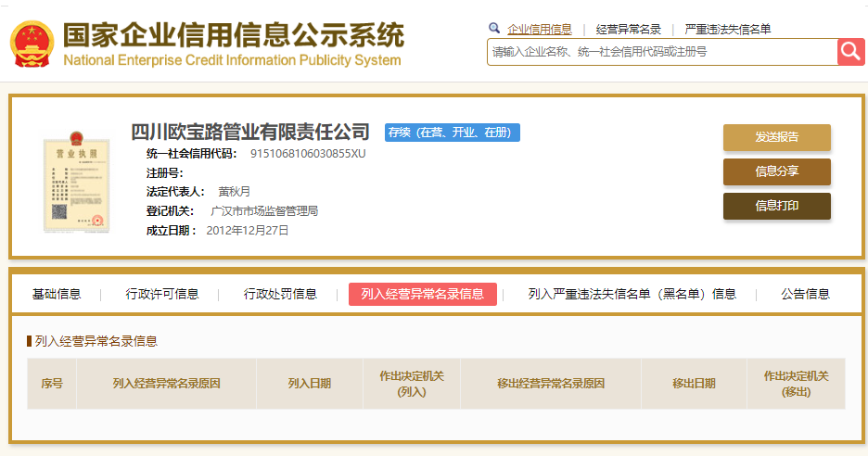Click the 移出日期 column header
This screenshot has height=456, width=868.
[694, 384]
